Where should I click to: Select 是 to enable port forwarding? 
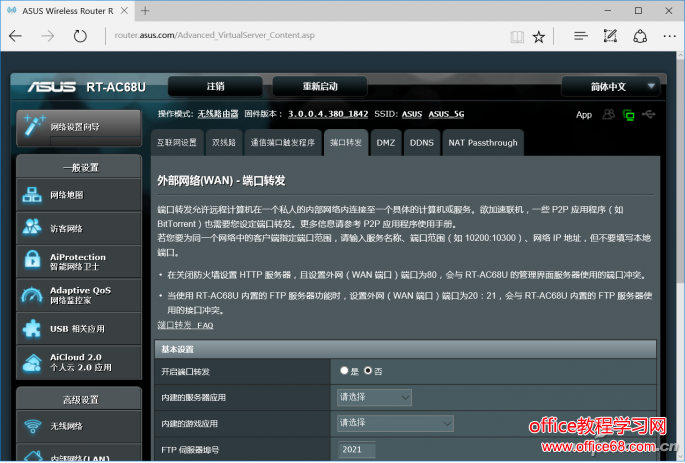344,371
